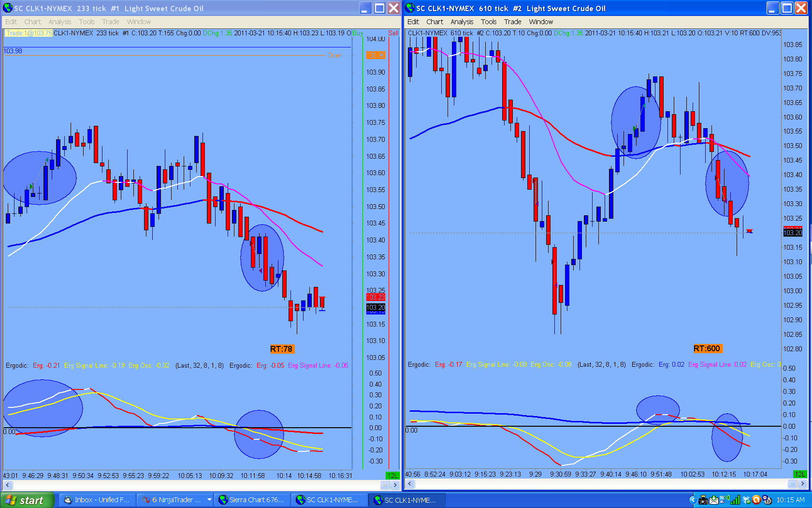Open Window menu in 233 tick chart window
Screen dimensions: 812x508
pos(139,22)
